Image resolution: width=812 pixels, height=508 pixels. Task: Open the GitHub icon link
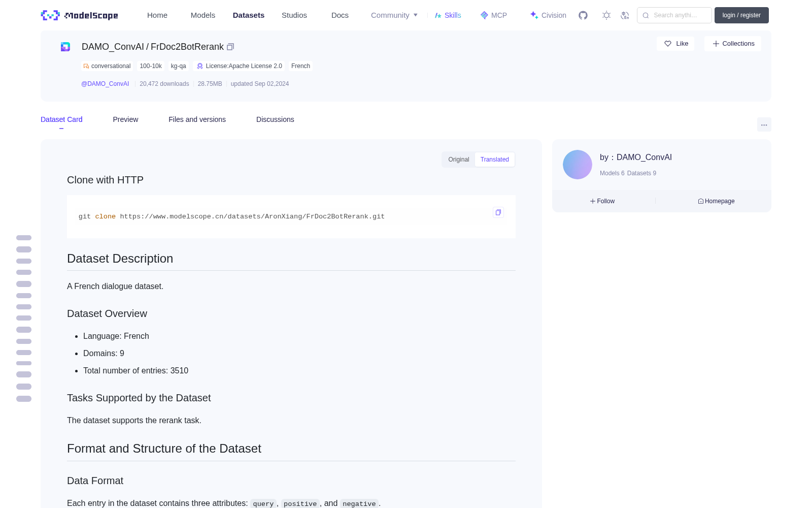point(583,15)
